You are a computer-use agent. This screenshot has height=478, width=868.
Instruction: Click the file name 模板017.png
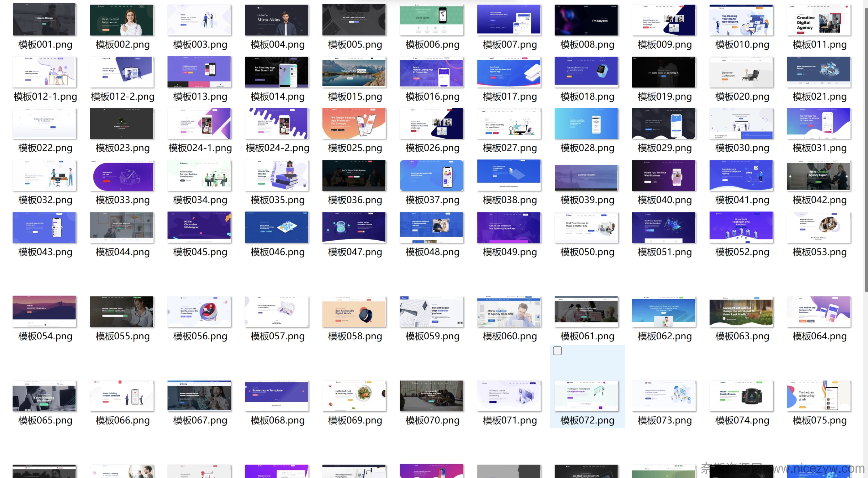(x=510, y=97)
